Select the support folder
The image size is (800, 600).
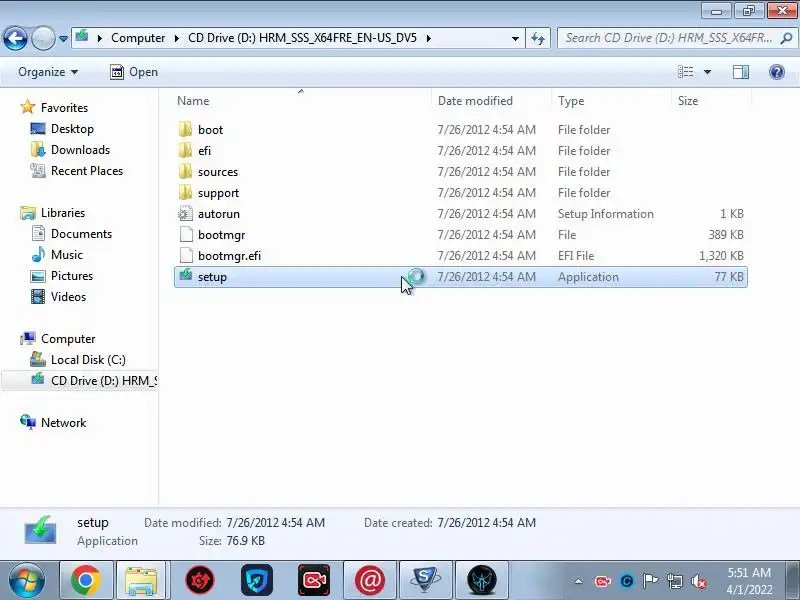coord(461,193)
